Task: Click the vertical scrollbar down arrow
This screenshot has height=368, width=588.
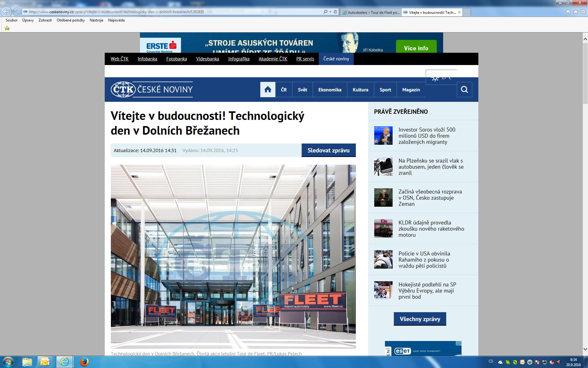Action: (585, 349)
